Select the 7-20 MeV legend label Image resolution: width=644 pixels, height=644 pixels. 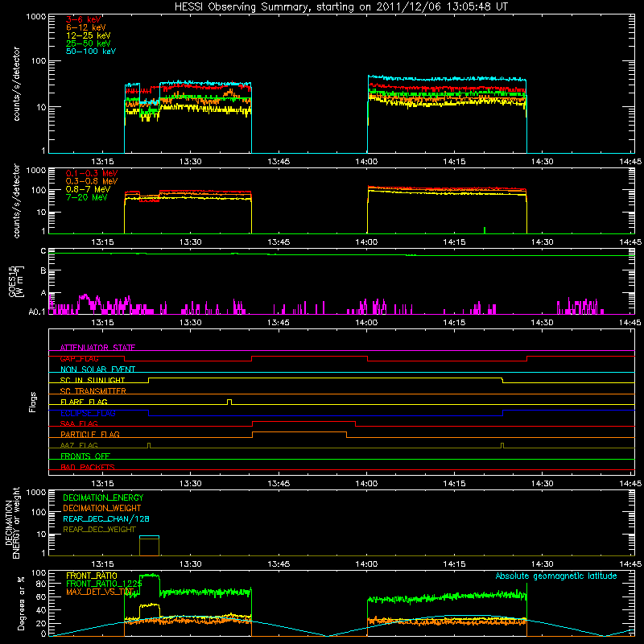coord(87,197)
